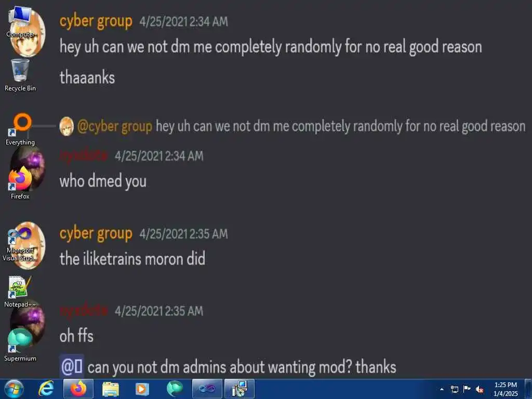Viewport: 532px width, 399px height.
Task: Switch to Visual Studio taskbar window
Action: click(207, 389)
